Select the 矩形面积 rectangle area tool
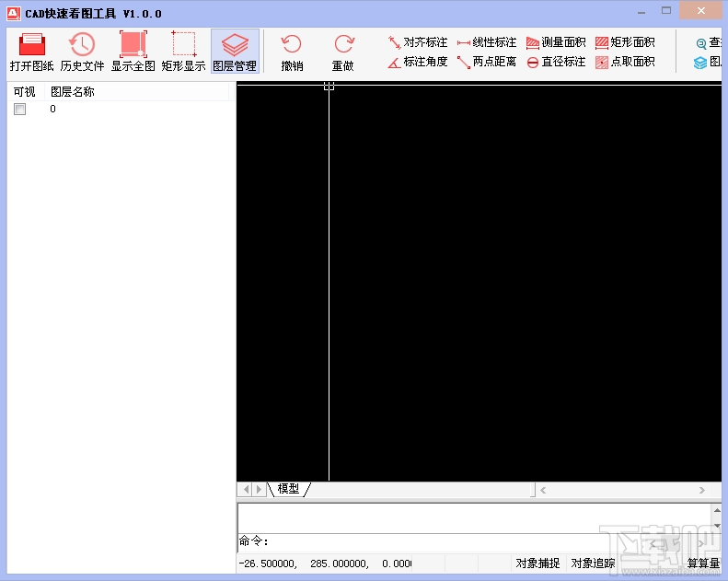This screenshot has width=728, height=581. click(x=625, y=42)
